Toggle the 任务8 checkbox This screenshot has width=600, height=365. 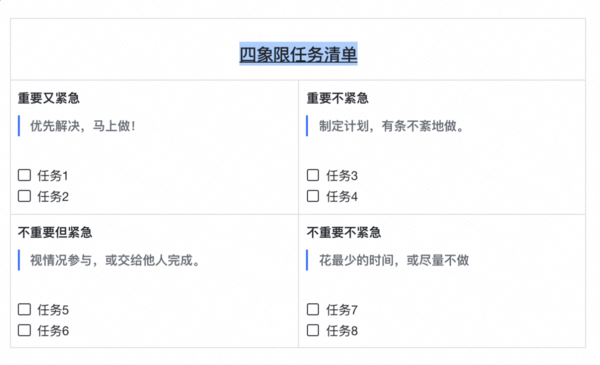(313, 330)
